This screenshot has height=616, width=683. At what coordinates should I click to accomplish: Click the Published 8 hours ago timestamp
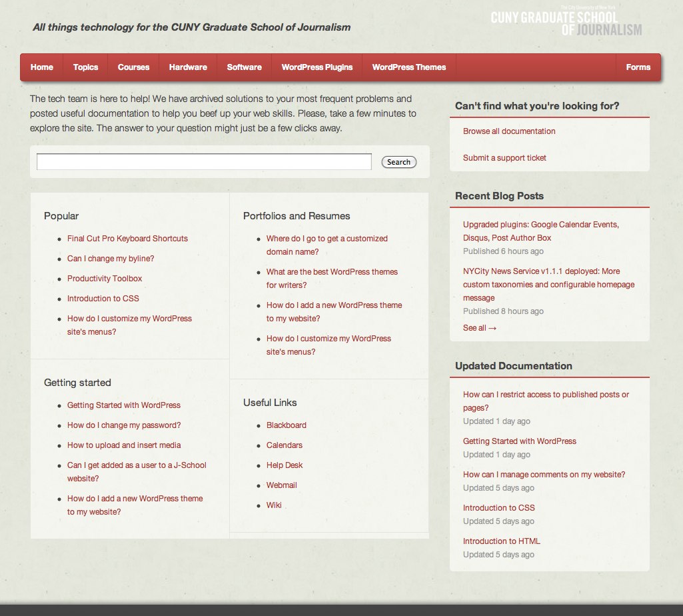(x=503, y=311)
